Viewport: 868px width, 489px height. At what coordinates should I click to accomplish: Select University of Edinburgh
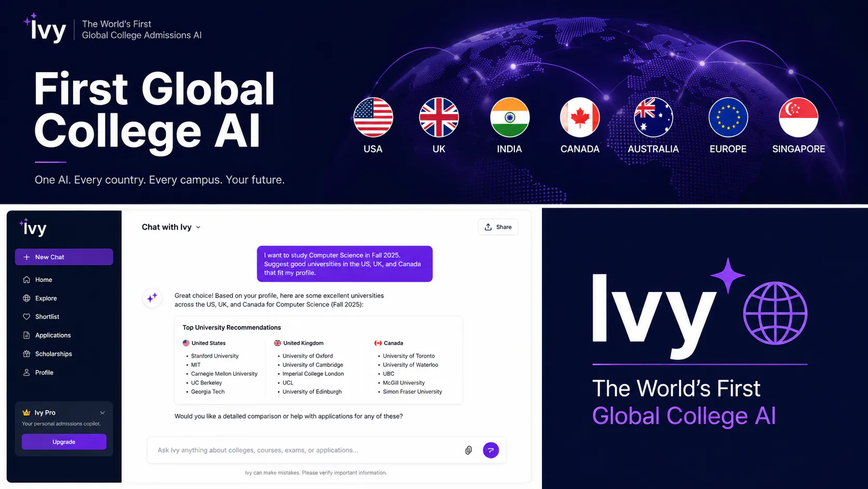(x=312, y=392)
